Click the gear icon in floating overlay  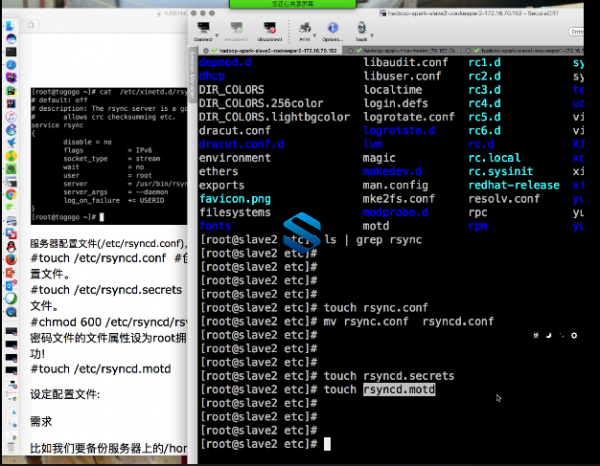(x=574, y=336)
